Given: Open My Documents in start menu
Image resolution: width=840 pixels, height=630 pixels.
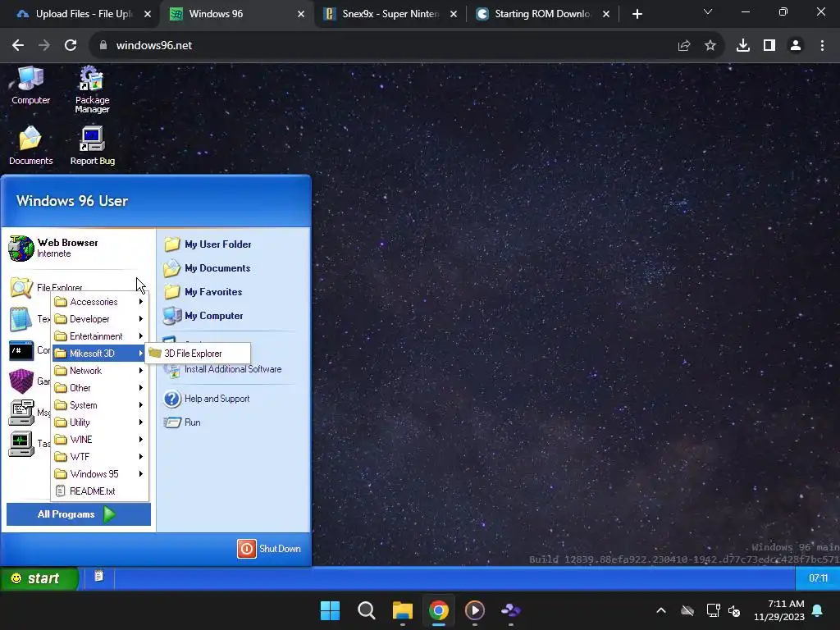Looking at the screenshot, I should (207, 268).
